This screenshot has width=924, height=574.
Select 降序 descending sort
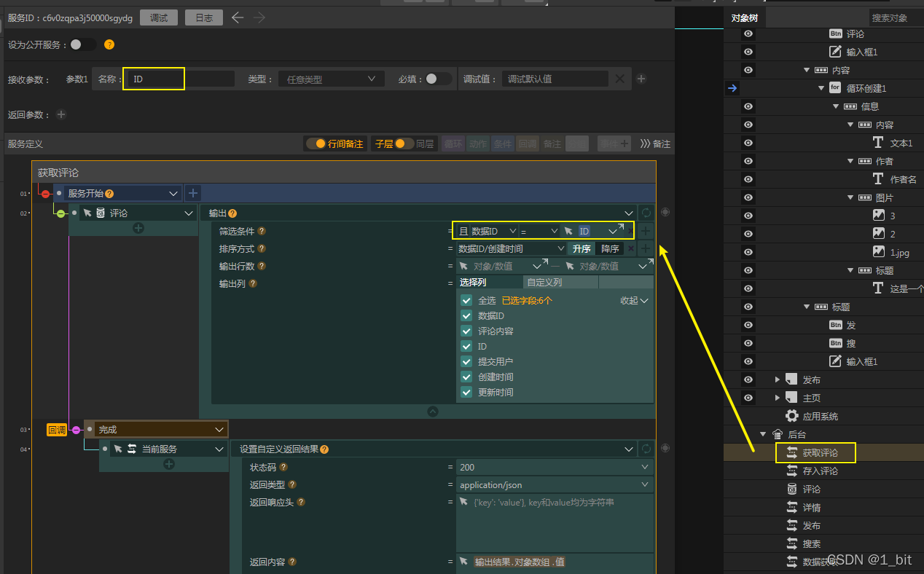(610, 248)
